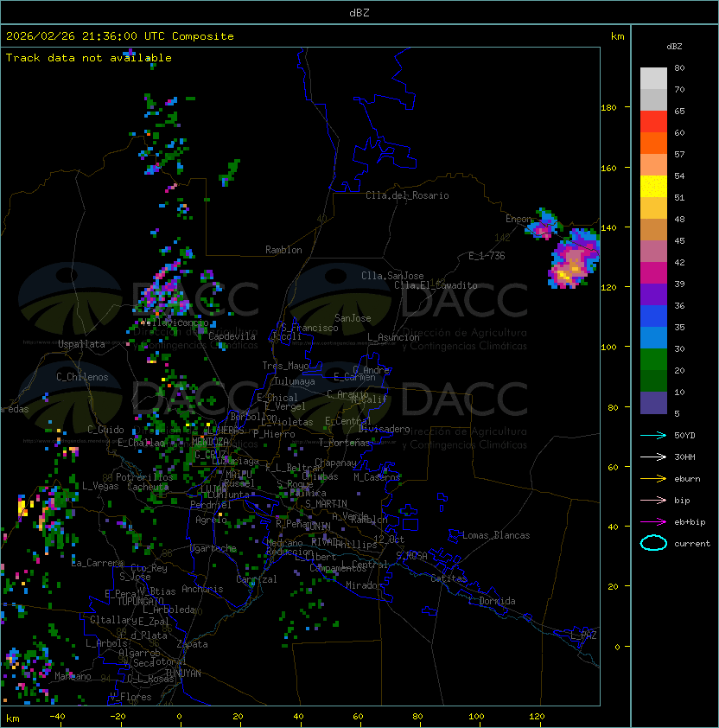Click the 'Lomas_Blancas' label
719x728 pixels.
click(x=496, y=535)
